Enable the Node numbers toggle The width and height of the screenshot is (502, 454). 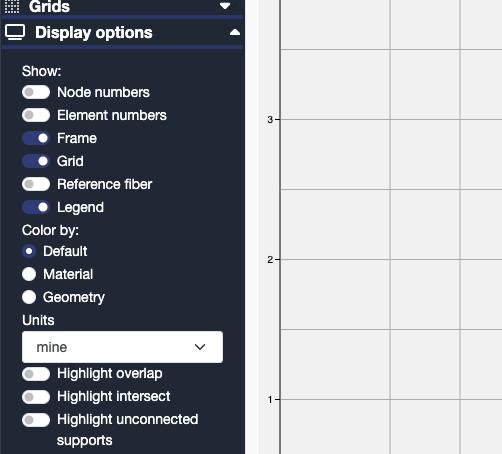pos(36,92)
